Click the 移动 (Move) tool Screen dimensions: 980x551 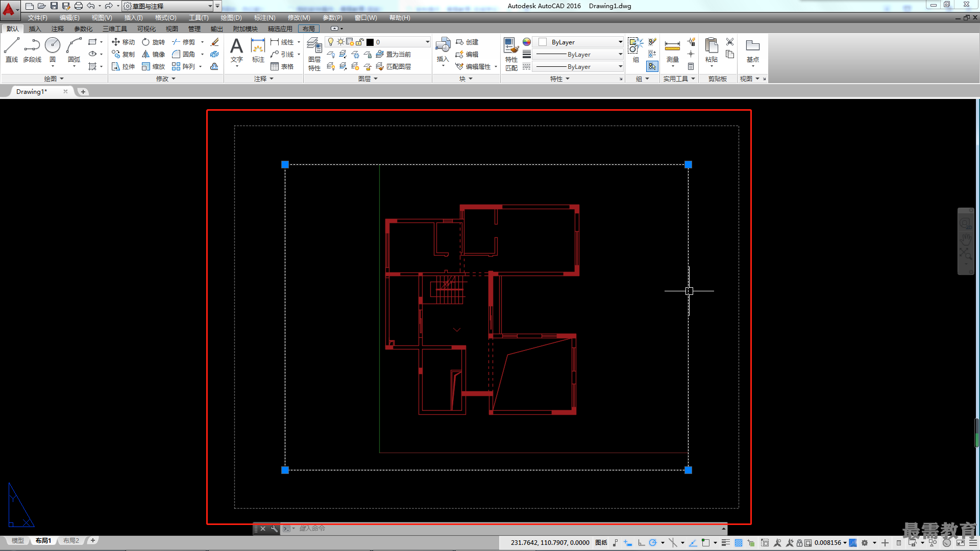click(x=124, y=42)
